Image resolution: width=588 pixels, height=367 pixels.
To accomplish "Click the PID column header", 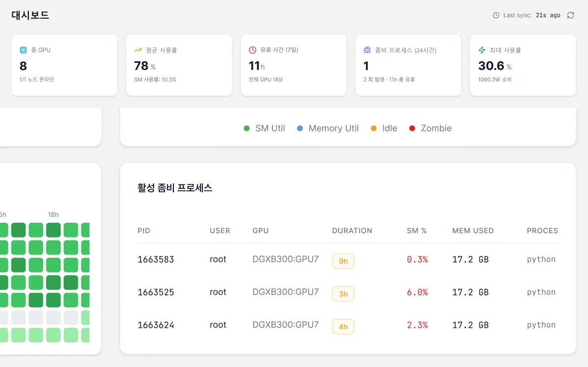I will click(144, 231).
